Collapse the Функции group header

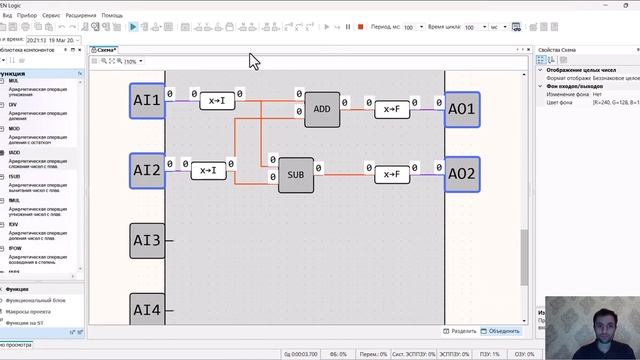[x=41, y=73]
